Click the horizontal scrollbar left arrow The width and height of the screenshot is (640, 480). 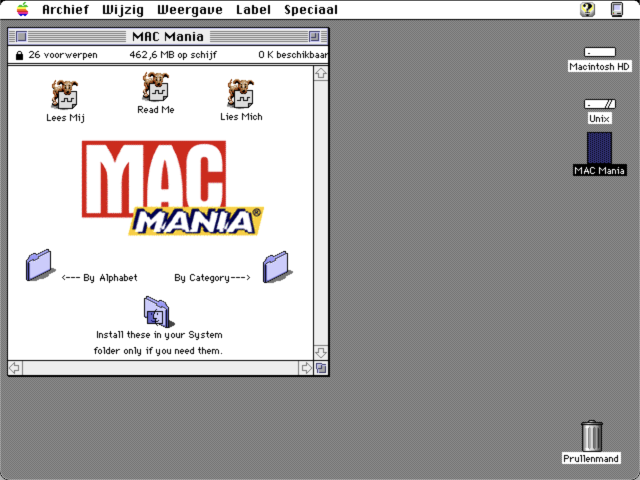[x=15, y=368]
